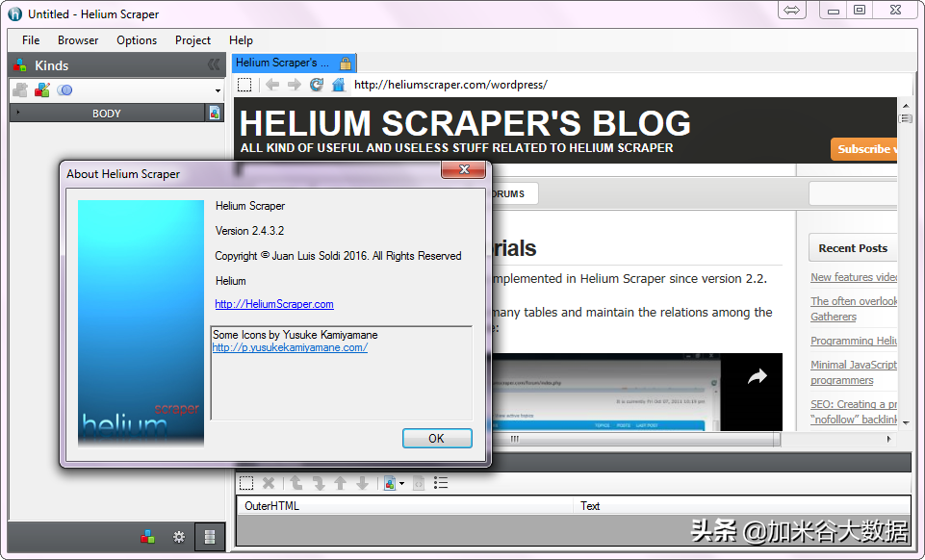
Task: Close the About Helium Scraper dialog
Action: [464, 169]
